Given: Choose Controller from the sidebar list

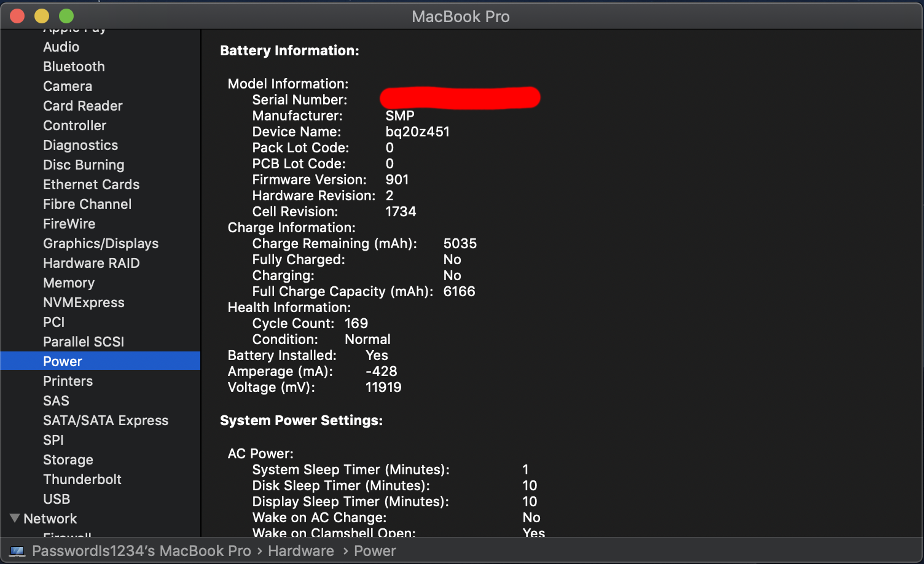Looking at the screenshot, I should click(74, 125).
